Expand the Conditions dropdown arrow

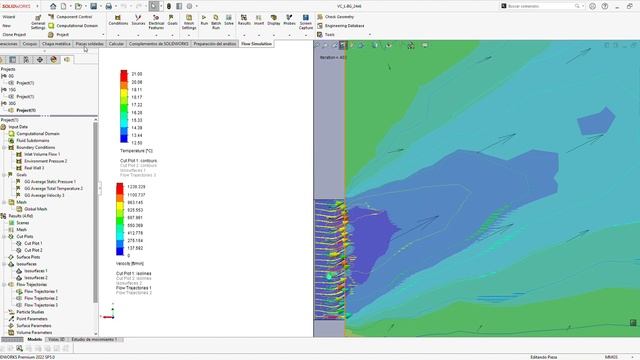[118, 35]
